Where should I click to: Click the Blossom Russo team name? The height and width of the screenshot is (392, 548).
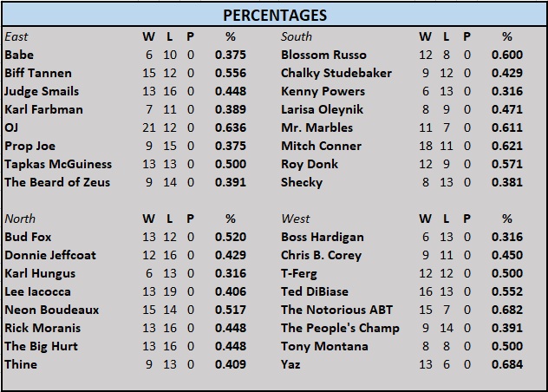[324, 55]
